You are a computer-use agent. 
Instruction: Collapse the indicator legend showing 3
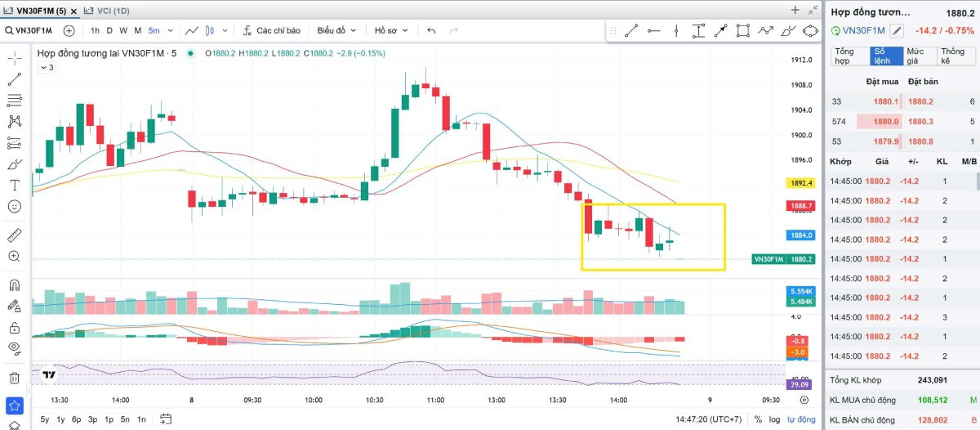tap(47, 67)
